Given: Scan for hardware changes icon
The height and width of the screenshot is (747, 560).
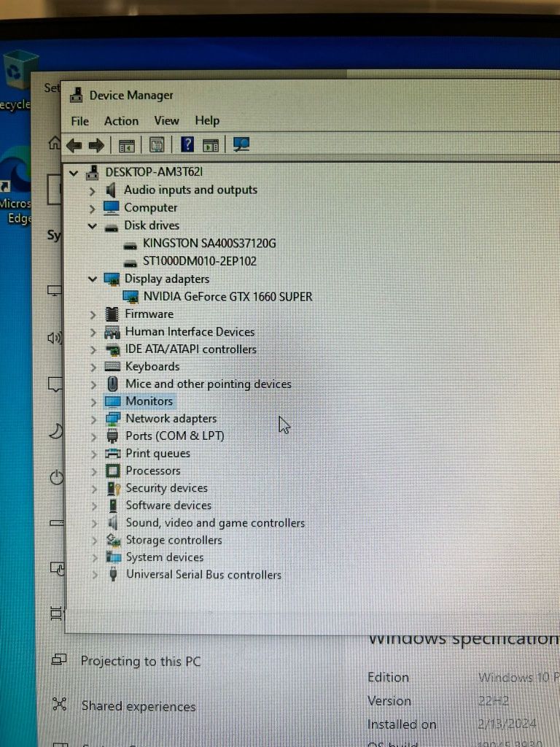Looking at the screenshot, I should point(241,144).
